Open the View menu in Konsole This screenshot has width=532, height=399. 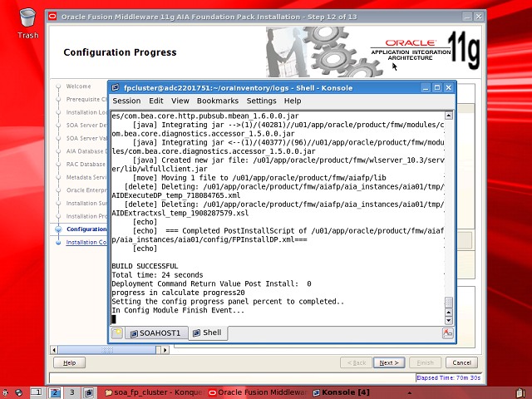(180, 101)
